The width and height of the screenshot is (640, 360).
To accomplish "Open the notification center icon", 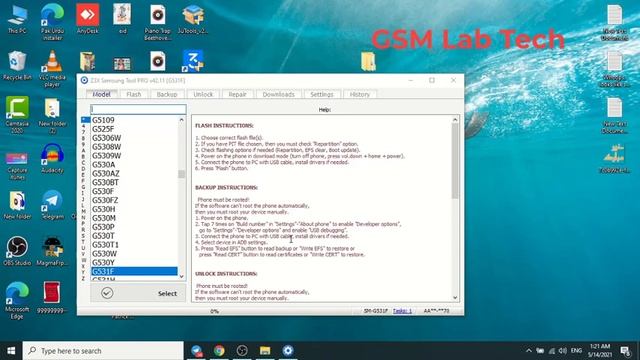I will coord(625,351).
